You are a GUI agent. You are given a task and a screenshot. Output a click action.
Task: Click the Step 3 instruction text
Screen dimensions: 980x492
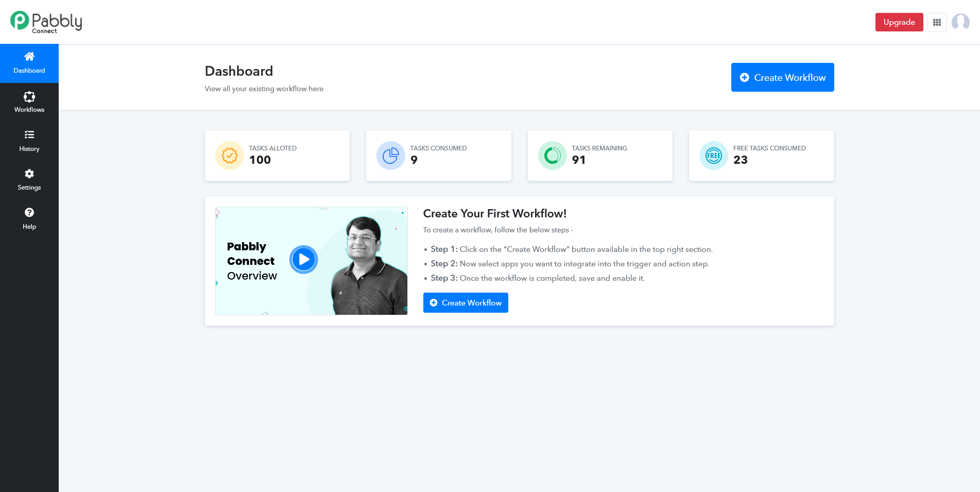[538, 278]
